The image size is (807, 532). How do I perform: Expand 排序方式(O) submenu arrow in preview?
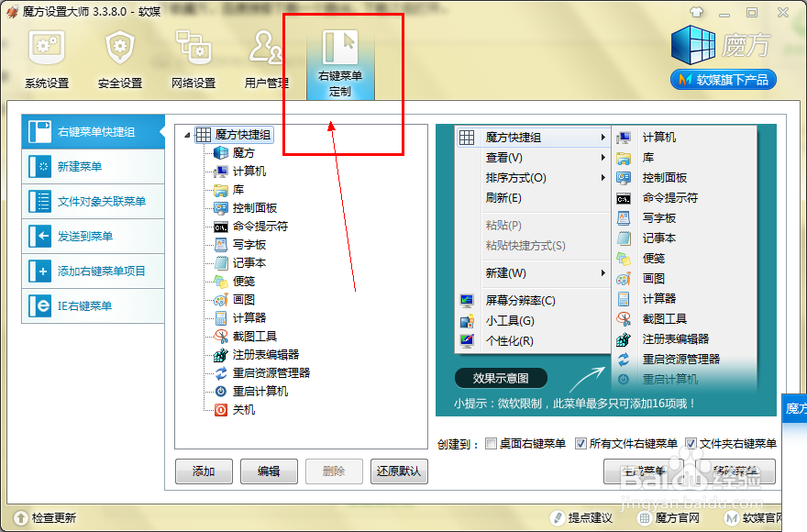click(602, 178)
